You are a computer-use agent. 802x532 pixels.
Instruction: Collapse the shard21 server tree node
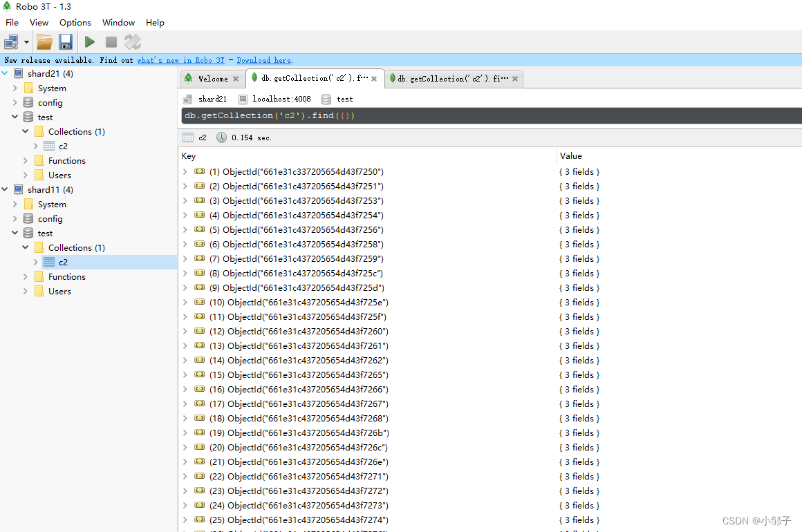point(5,73)
